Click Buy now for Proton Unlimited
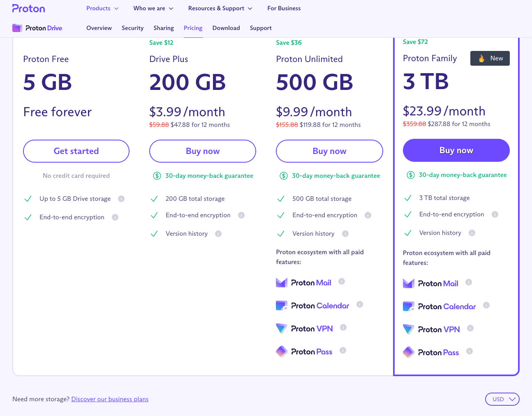 click(329, 151)
